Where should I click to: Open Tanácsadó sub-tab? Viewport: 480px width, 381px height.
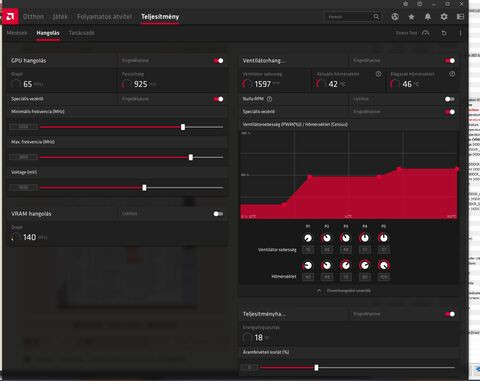click(x=82, y=33)
